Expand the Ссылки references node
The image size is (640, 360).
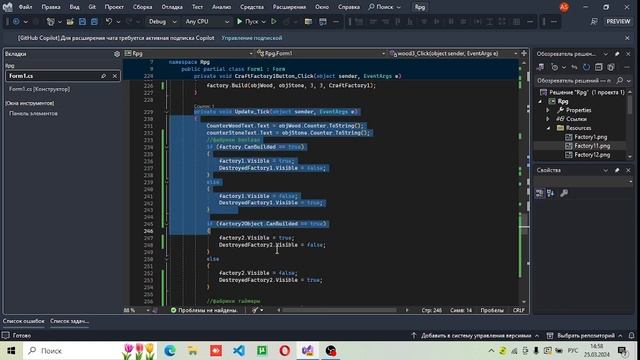tap(548, 119)
